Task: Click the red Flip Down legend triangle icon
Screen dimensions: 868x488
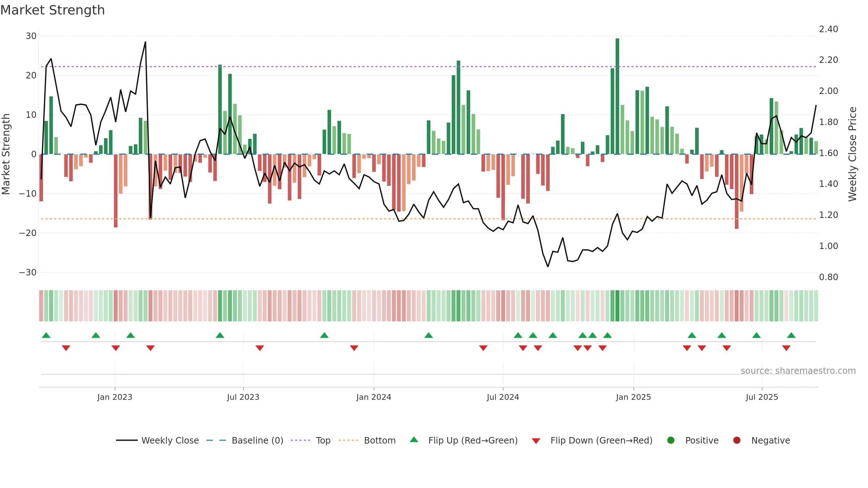Action: coord(536,441)
